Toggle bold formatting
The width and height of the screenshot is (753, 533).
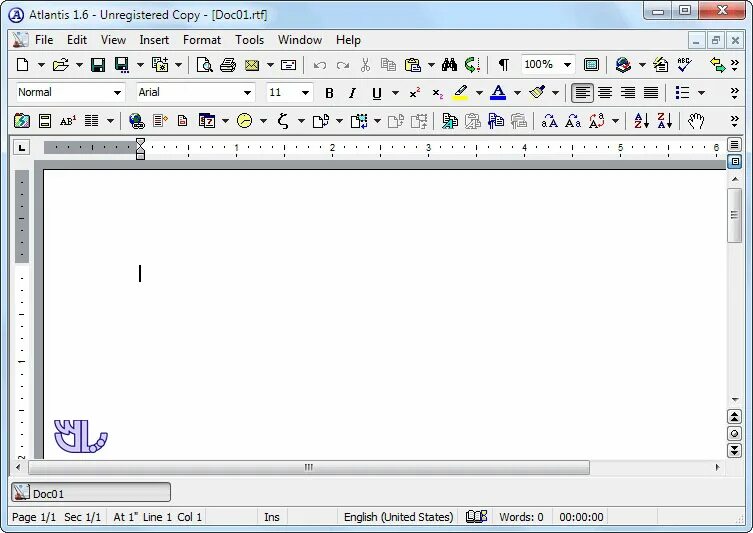[x=329, y=93]
